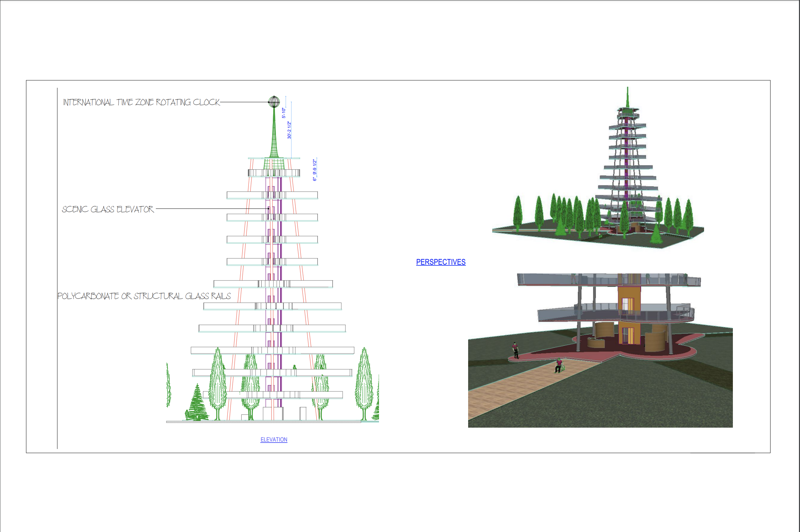Click the 9'-9 1/2" dimension annotation
Screen dimensions: 800x532
tap(315, 168)
